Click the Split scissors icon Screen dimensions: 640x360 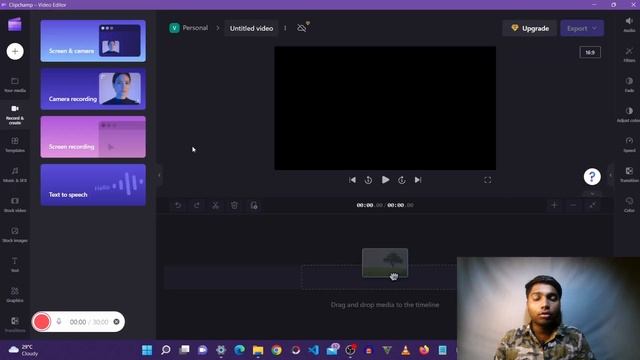216,205
